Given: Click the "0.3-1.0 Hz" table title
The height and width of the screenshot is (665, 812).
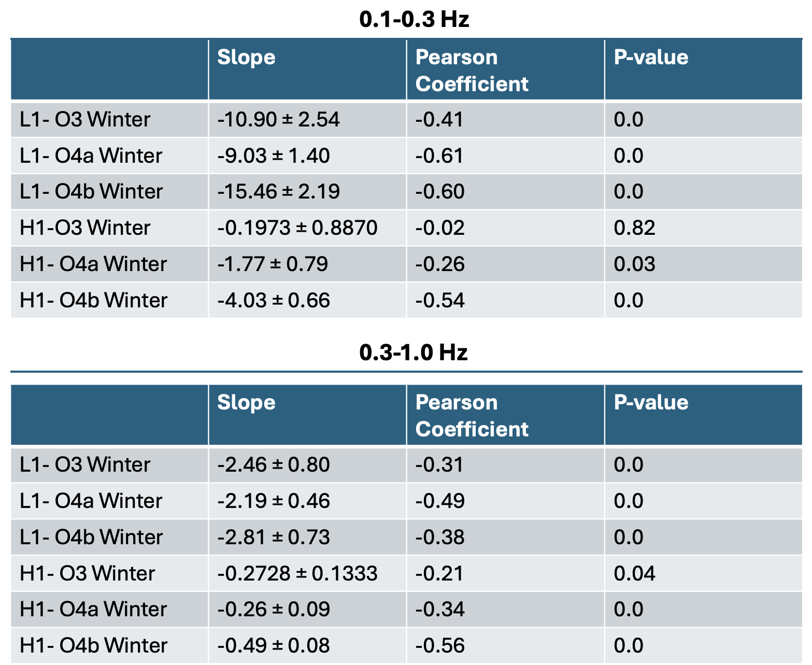Looking at the screenshot, I should (414, 352).
